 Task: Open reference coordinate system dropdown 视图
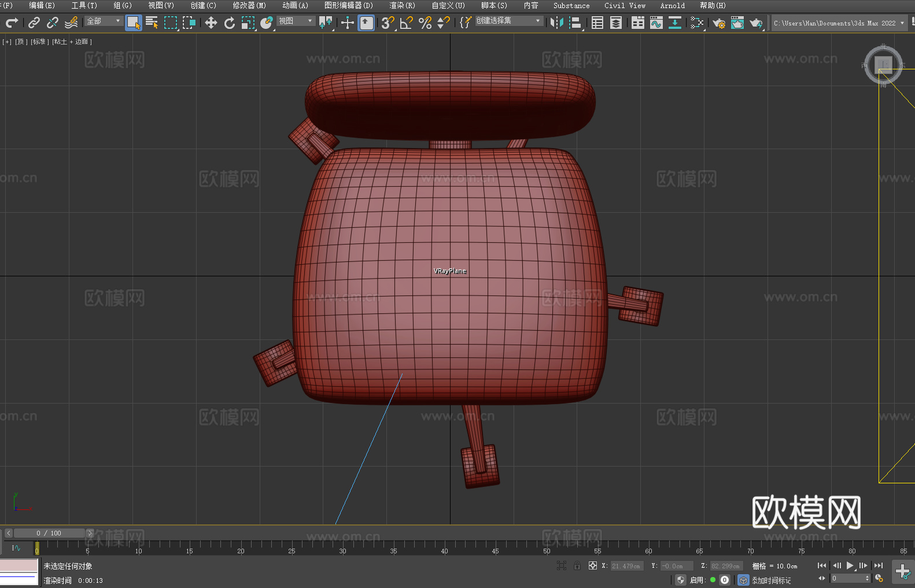pos(296,21)
